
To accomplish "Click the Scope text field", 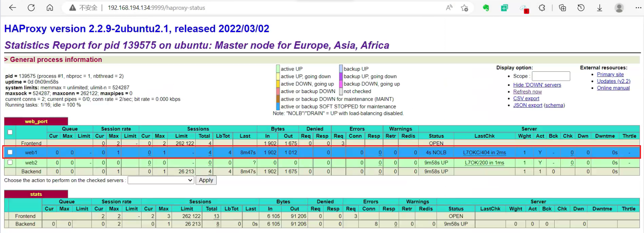I will coord(551,76).
